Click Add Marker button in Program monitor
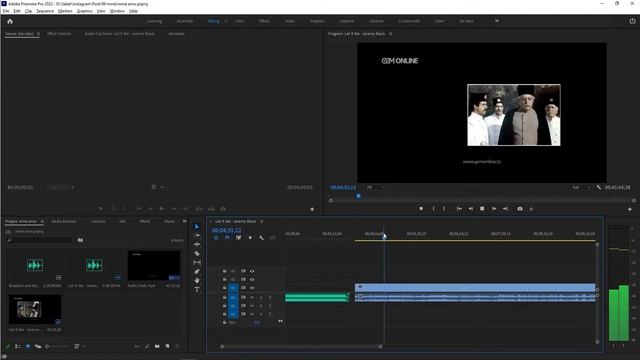Screen dimensions: 640x360 421,209
